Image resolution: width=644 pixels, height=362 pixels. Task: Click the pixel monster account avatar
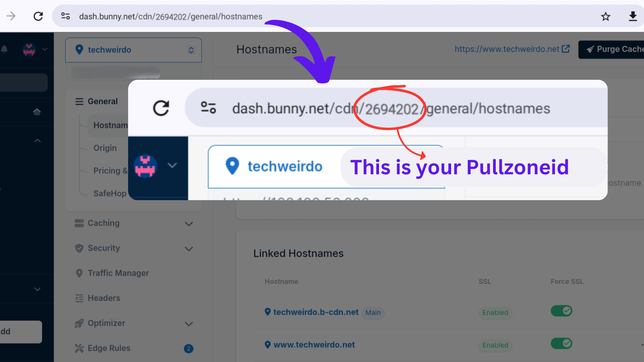(x=29, y=50)
